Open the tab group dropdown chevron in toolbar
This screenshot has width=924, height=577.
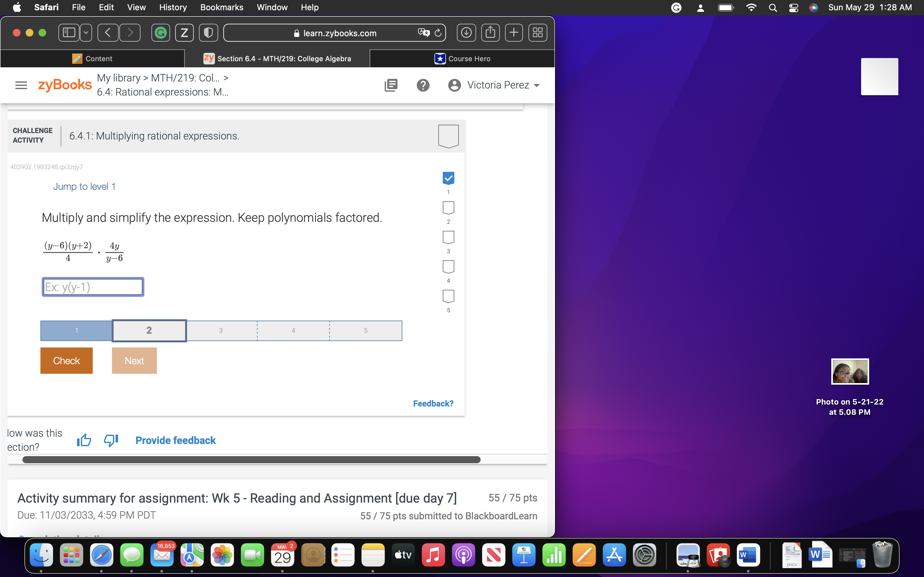tap(86, 32)
